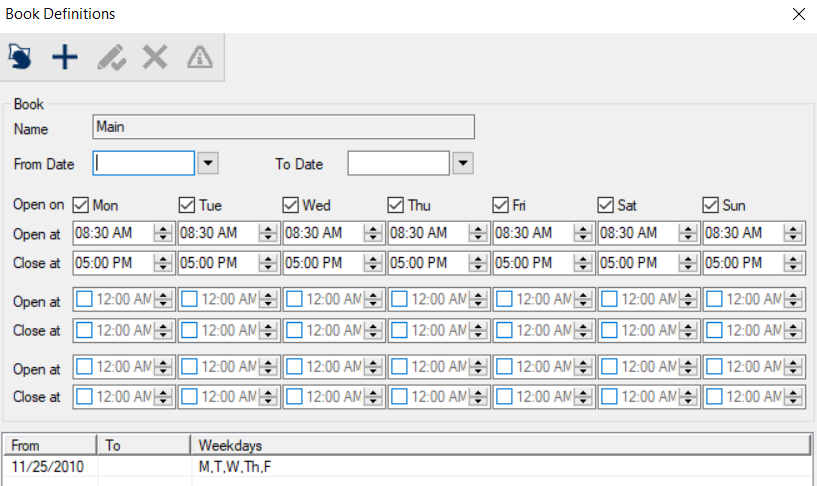This screenshot has height=486, width=817.
Task: Open the To Date dropdown calendar
Action: 462,163
